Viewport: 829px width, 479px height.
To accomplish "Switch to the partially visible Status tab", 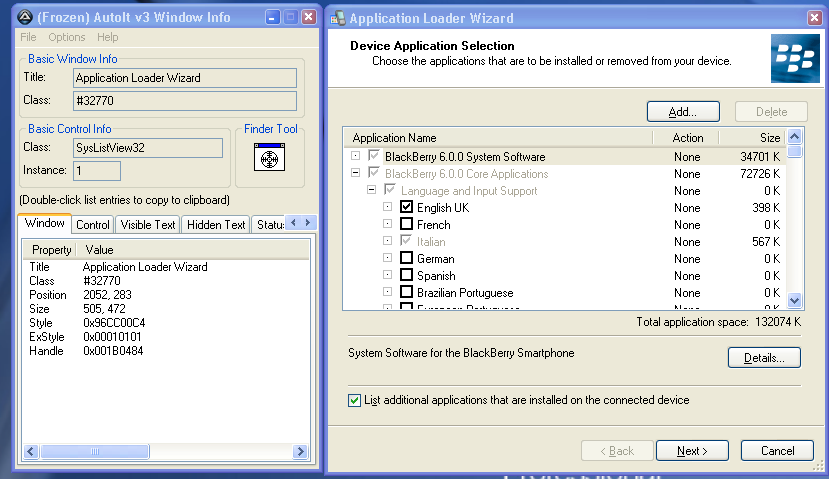I will [x=269, y=225].
